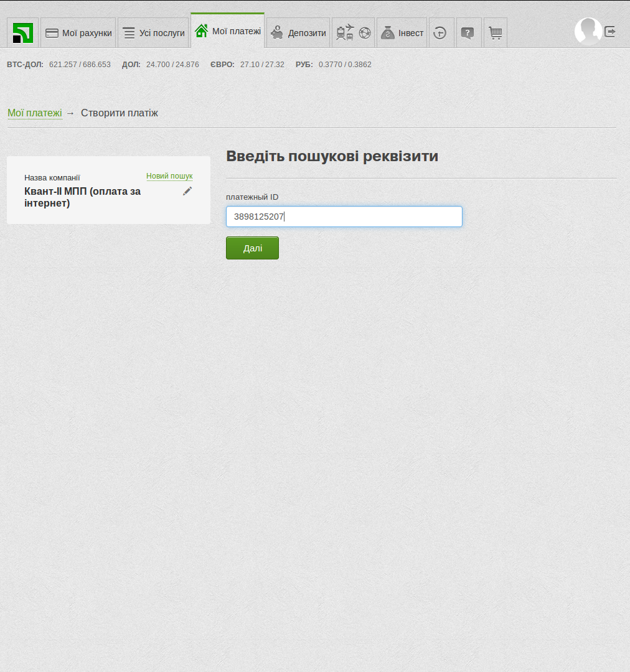Click the PrivatBank green logo icon
630x672 pixels.
23,33
